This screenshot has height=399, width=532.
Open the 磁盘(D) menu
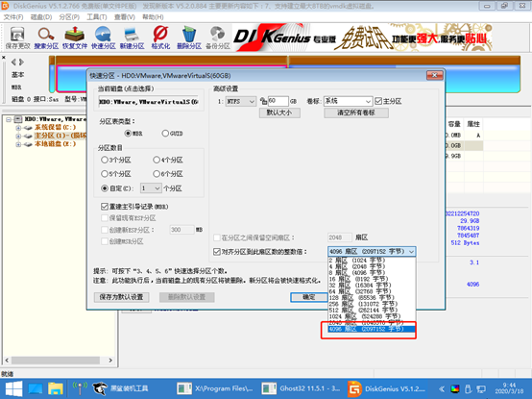coord(41,17)
